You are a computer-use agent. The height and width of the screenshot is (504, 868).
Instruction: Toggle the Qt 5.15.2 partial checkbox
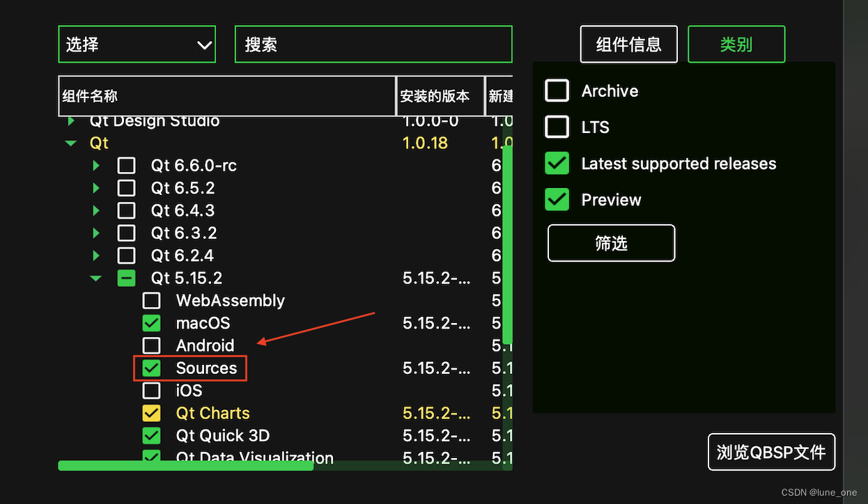point(126,278)
